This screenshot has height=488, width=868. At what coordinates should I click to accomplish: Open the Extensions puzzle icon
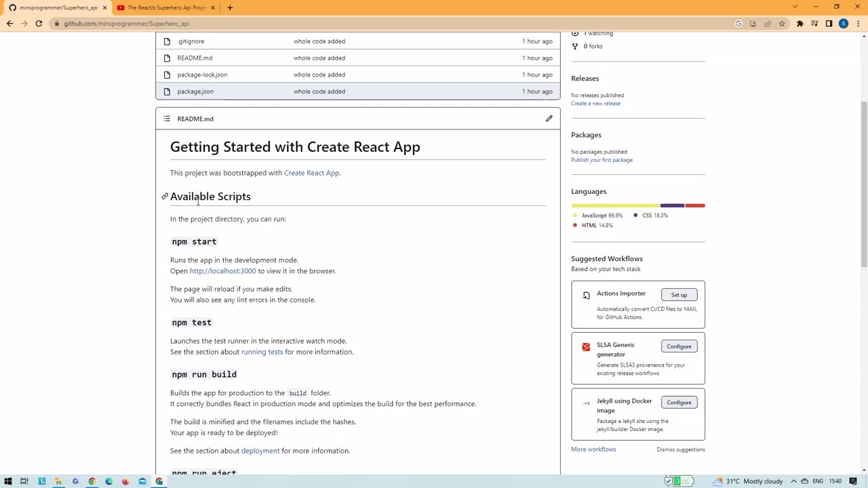800,24
